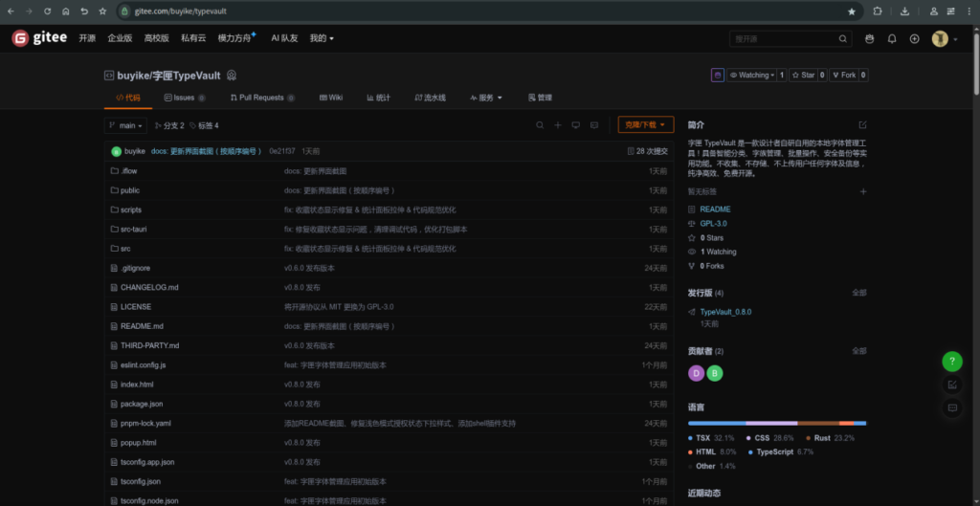Click the plus icon in top navbar
980x506 pixels.
[915, 39]
